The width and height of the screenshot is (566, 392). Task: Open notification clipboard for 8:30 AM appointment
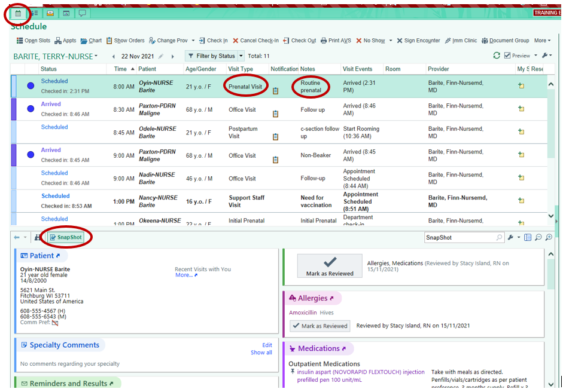click(275, 114)
